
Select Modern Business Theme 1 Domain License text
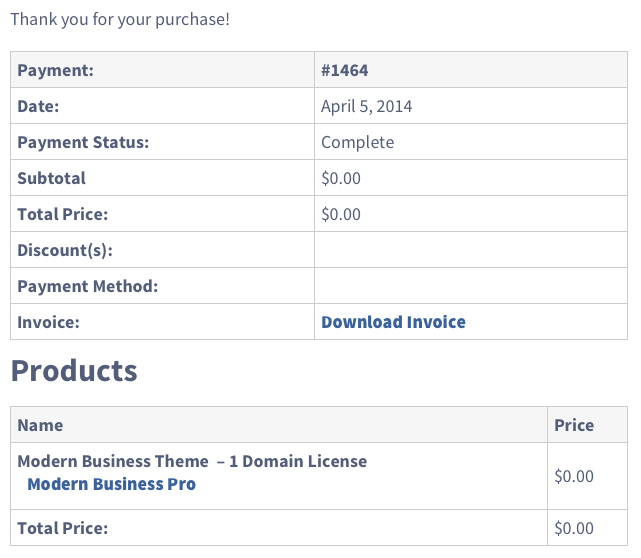192,461
